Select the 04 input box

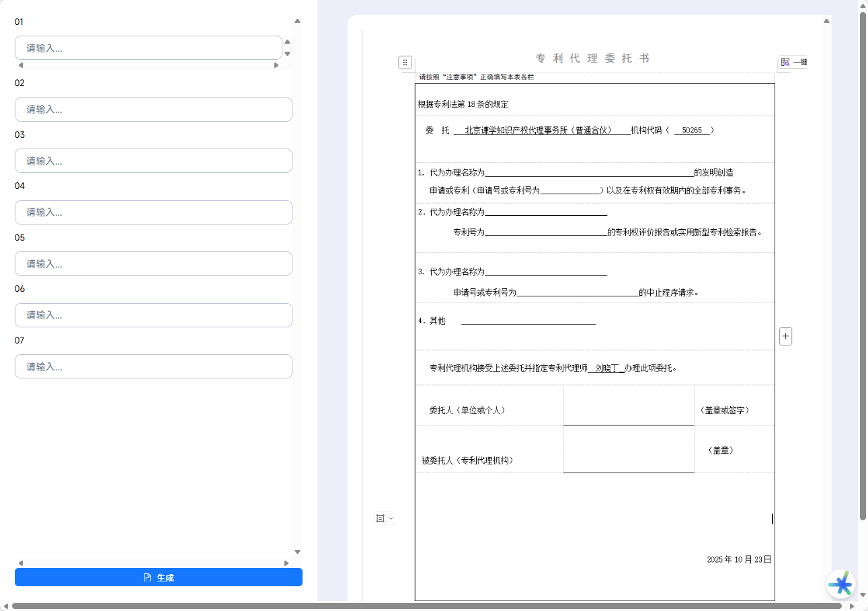[153, 212]
